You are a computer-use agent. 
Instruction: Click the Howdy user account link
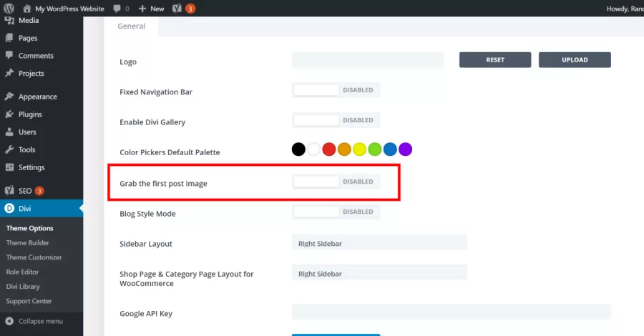click(x=625, y=9)
